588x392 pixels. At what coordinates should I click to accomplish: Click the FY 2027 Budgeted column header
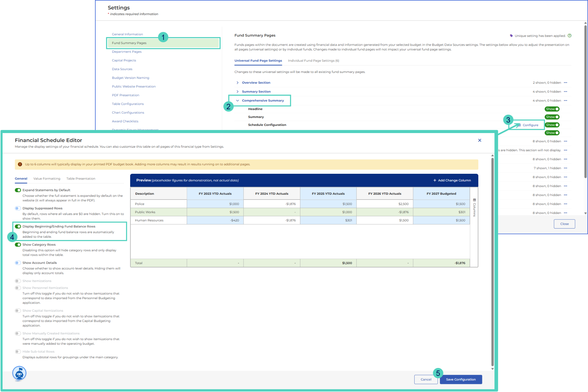click(x=441, y=194)
